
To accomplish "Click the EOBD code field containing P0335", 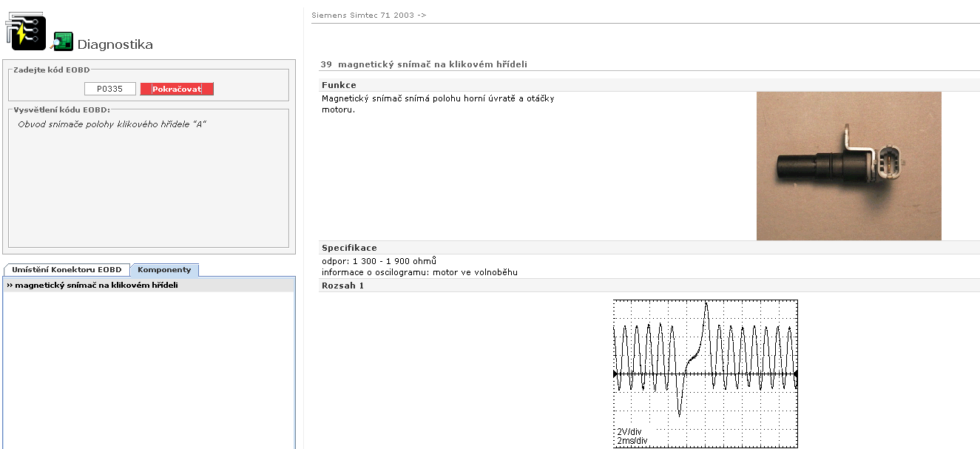I will click(109, 89).
